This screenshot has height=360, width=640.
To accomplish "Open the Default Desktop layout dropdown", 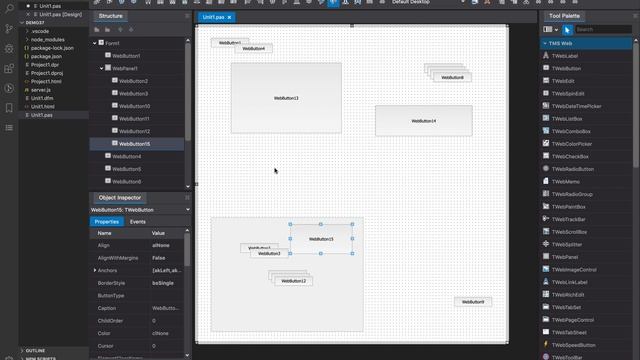I will pyautogui.click(x=463, y=2).
